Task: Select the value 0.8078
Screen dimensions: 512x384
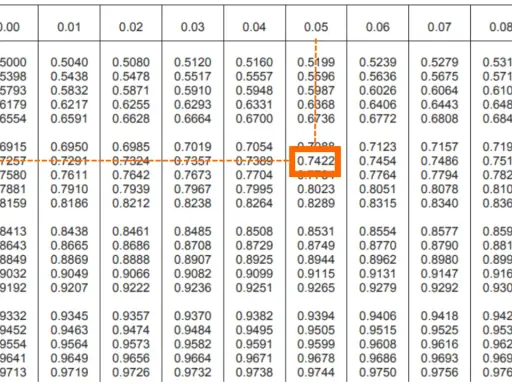Action: [439, 189]
